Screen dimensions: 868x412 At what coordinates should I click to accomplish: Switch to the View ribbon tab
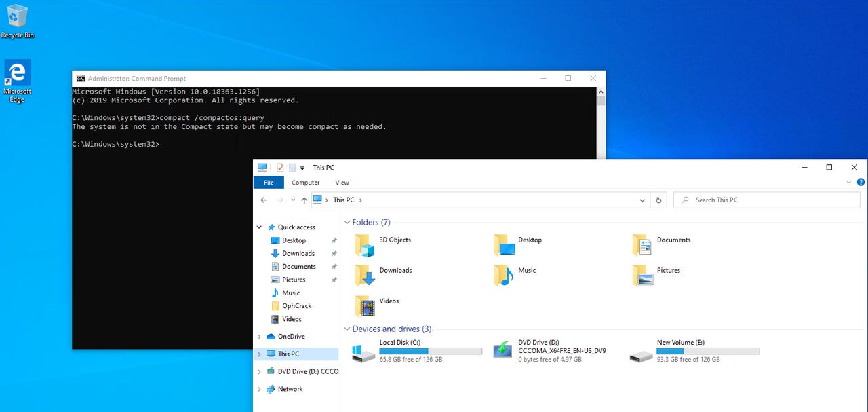[342, 182]
